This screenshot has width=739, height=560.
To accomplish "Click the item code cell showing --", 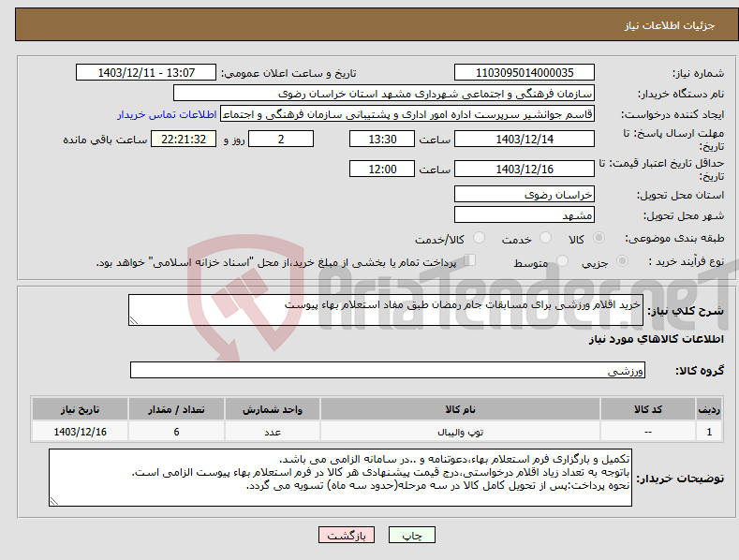I will (648, 432).
